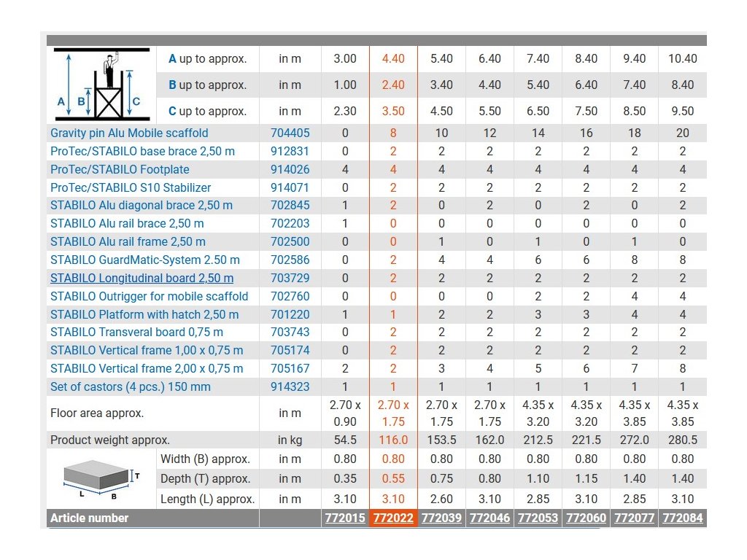Click part number 705174
Image resolution: width=747 pixels, height=560 pixels.
click(x=290, y=350)
